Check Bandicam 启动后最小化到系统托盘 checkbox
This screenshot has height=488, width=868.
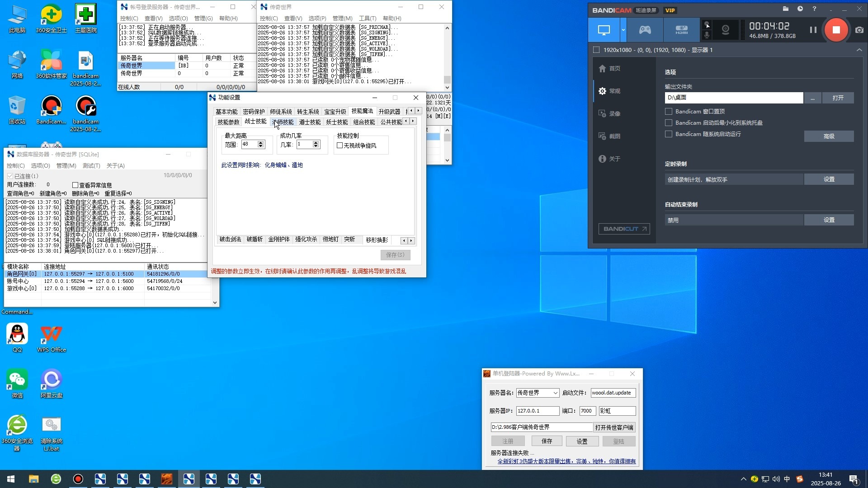point(669,123)
